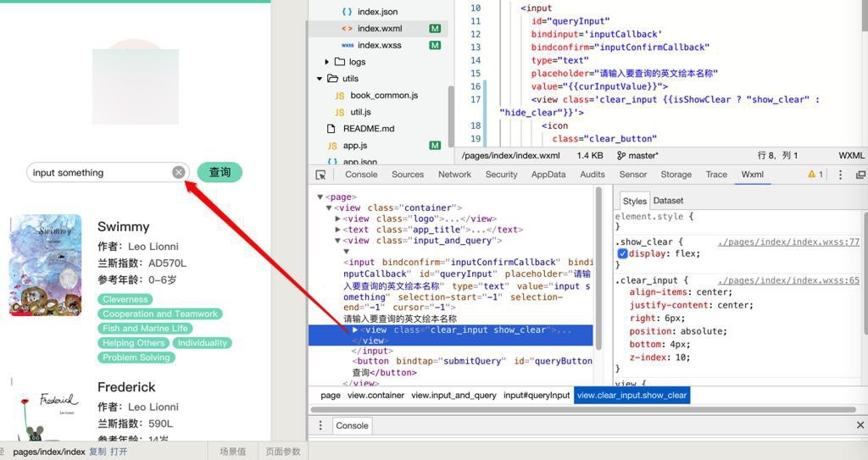
Task: Click the dock/undock devtools icon
Action: 860,175
